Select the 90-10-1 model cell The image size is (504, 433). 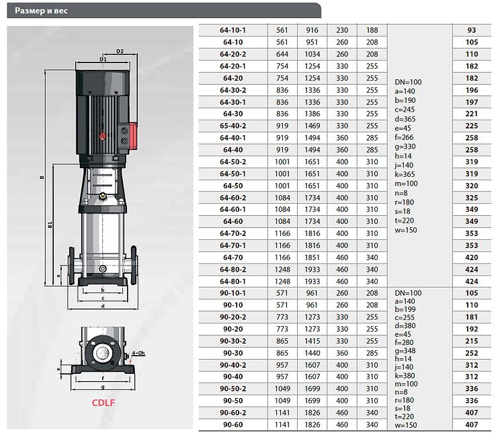click(233, 293)
